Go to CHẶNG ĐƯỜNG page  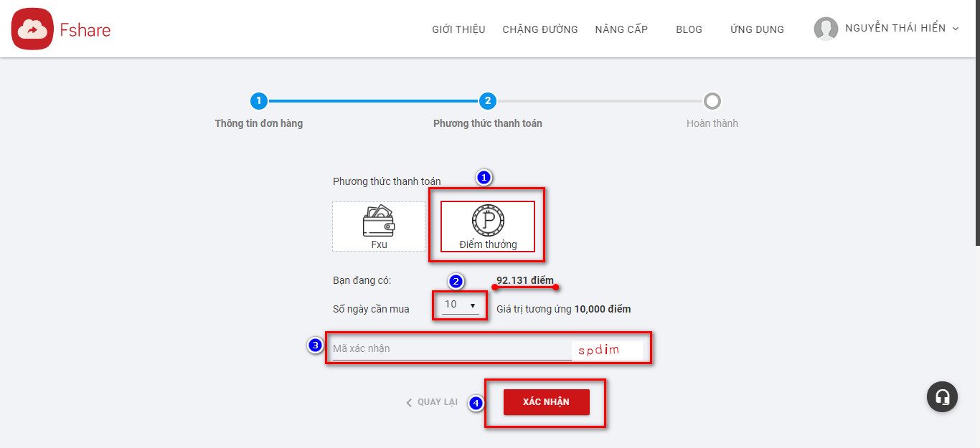[x=540, y=29]
